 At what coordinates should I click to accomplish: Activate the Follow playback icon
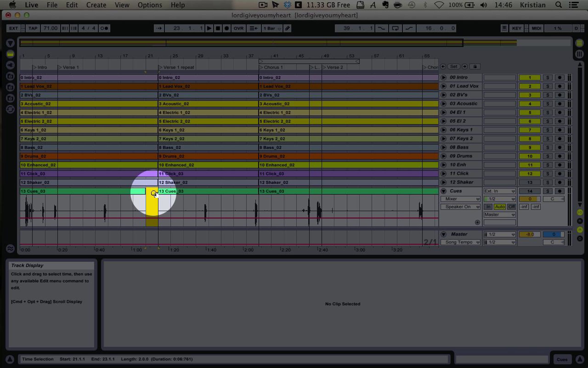pos(159,28)
